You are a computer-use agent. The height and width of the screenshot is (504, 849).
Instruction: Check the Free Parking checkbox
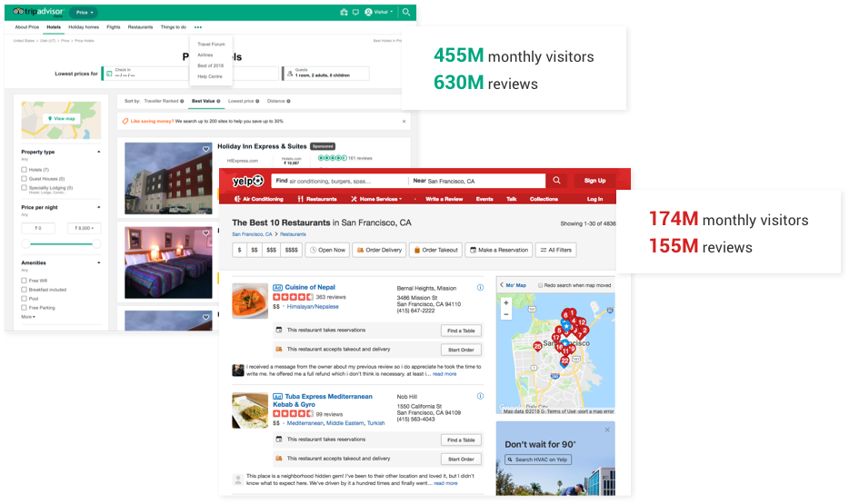tap(24, 308)
